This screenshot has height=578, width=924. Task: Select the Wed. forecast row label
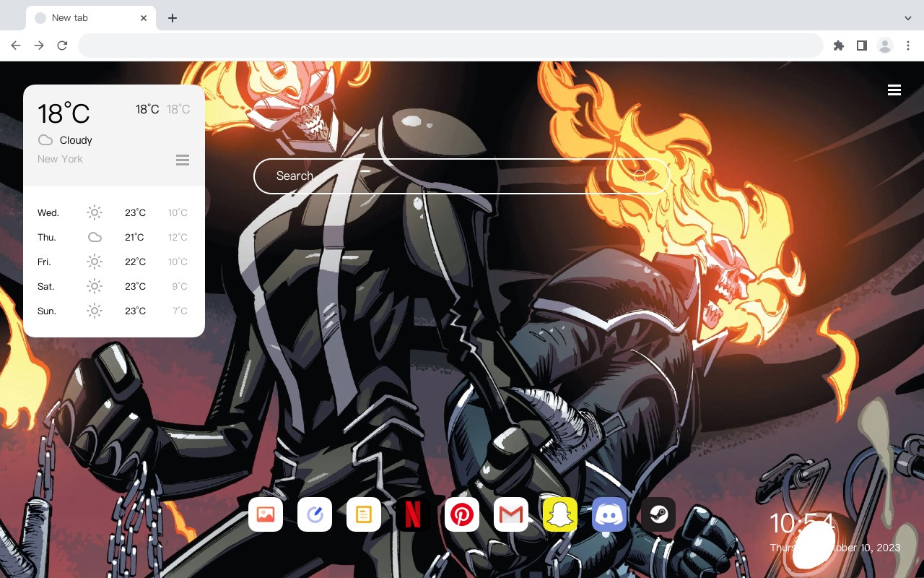pos(48,212)
